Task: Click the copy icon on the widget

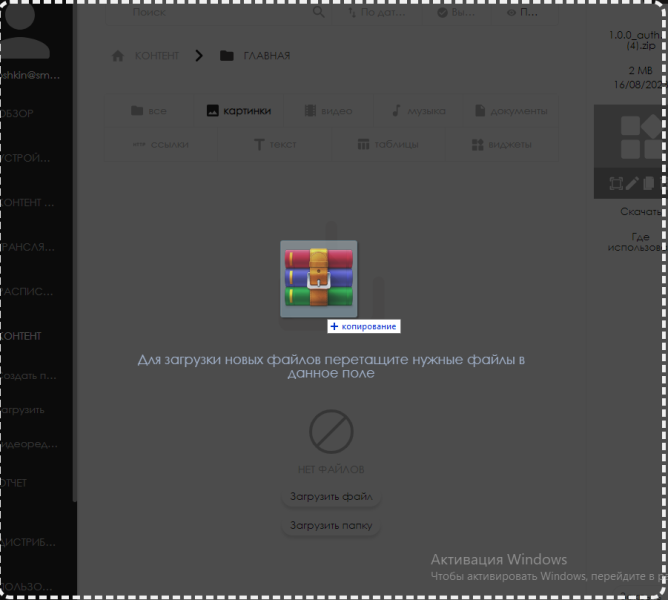Action: pyautogui.click(x=648, y=183)
